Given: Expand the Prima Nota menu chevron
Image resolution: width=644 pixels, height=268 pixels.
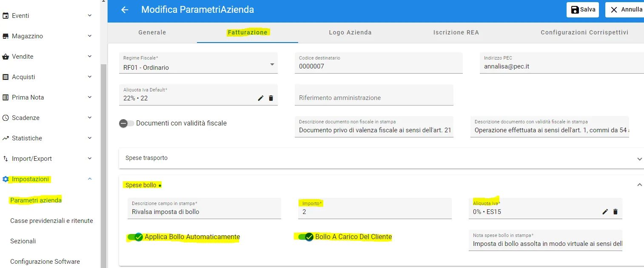Looking at the screenshot, I should [90, 97].
